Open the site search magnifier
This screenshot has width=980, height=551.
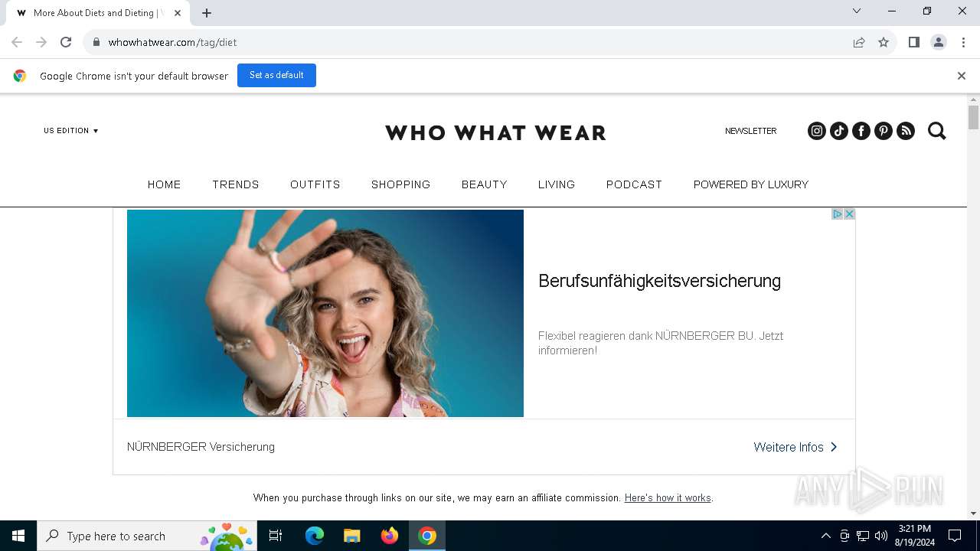(x=937, y=131)
